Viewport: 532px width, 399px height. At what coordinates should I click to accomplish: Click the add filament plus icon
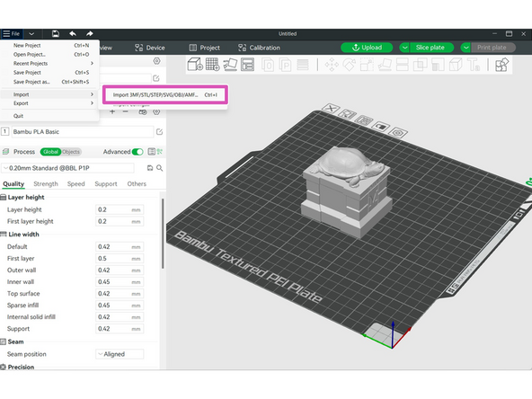(x=112, y=111)
